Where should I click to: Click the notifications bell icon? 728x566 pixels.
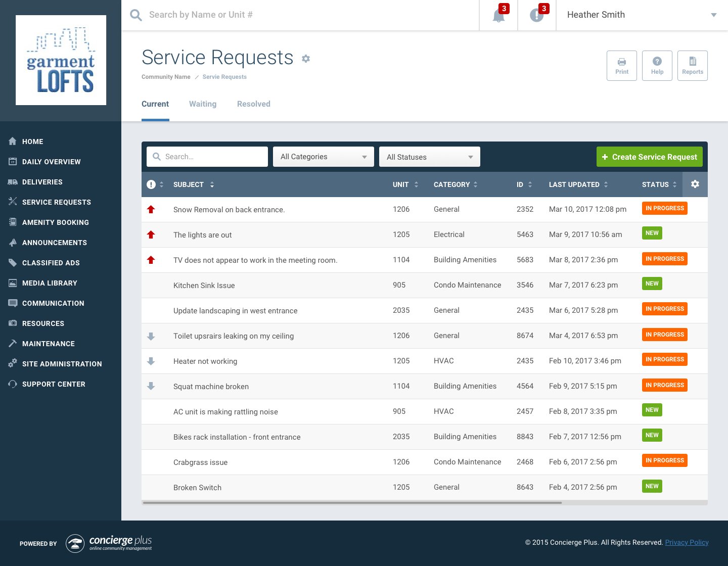(498, 15)
